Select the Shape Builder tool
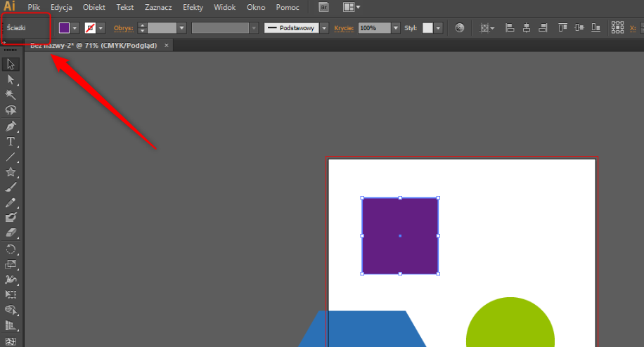The height and width of the screenshot is (347, 644). 11,310
